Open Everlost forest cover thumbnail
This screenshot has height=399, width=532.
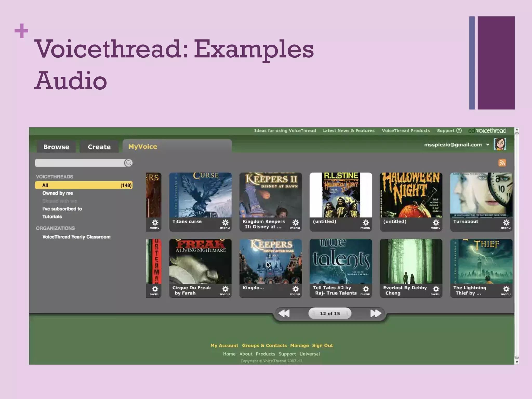click(x=411, y=261)
